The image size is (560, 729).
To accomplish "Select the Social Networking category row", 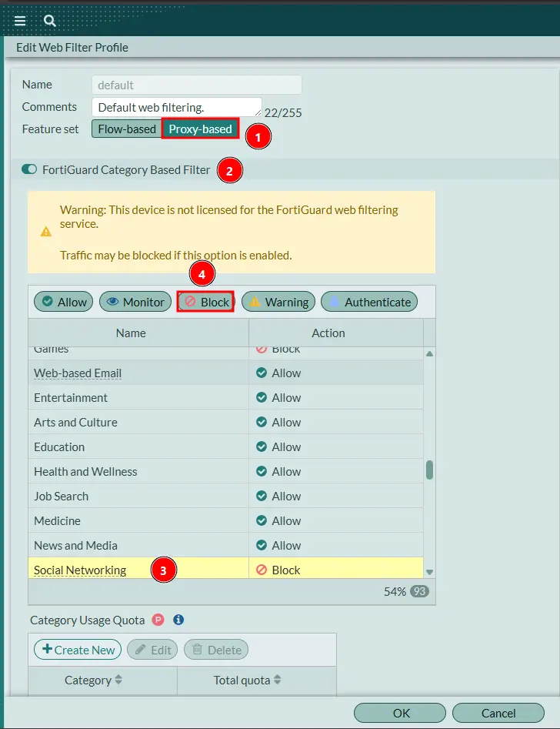I will click(226, 569).
